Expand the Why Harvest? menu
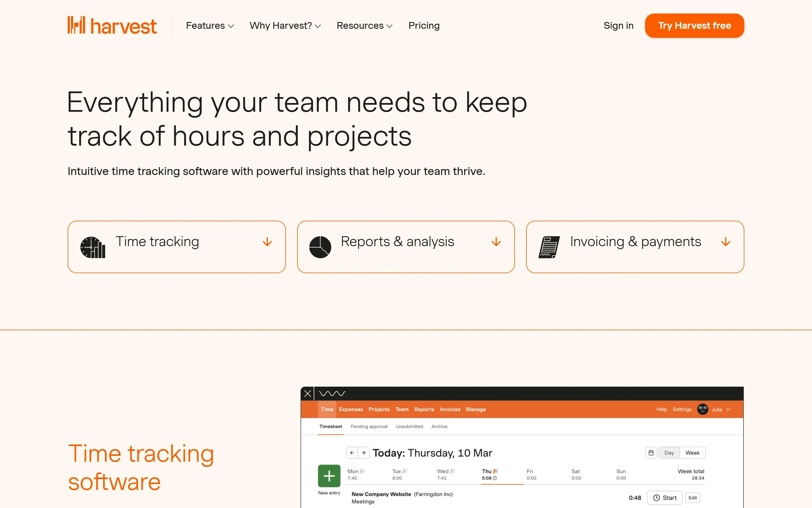Viewport: 812px width, 508px height. [285, 25]
